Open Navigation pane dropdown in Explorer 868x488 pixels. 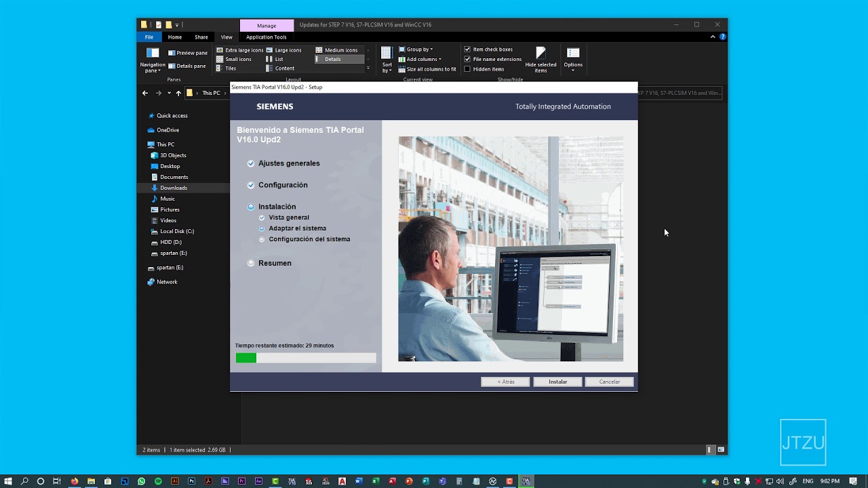pos(153,61)
